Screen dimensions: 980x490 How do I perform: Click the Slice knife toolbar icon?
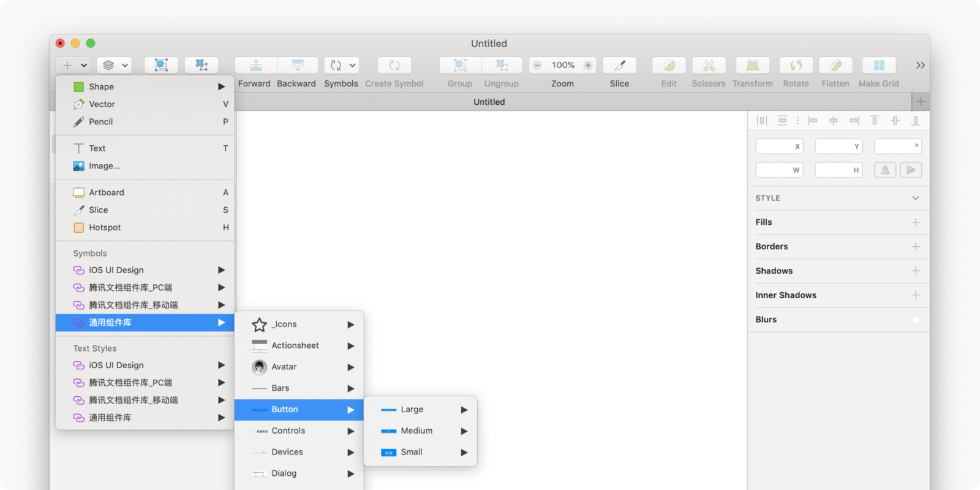619,66
